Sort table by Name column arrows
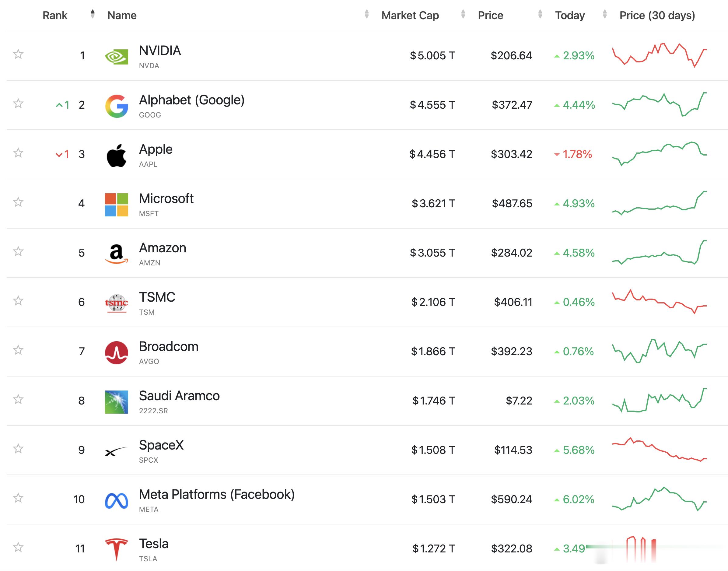Screen dimensions: 728x571 coord(367,14)
